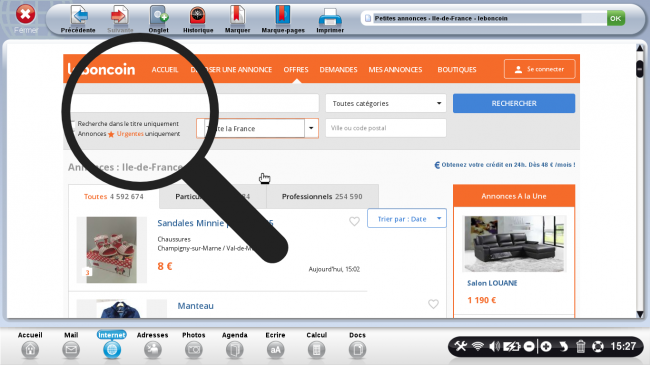The image size is (650, 365).
Task: Switch to the Professionnels 254 590 tab
Action: pos(322,197)
